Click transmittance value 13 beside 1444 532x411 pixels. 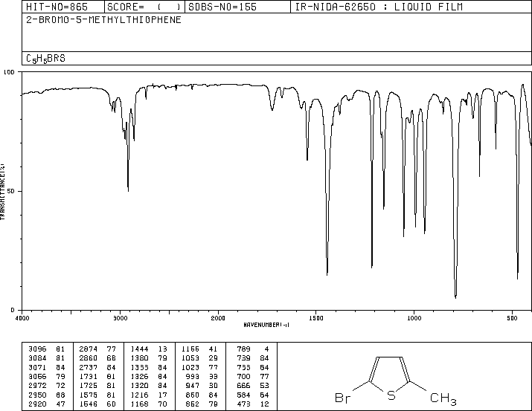pos(162,349)
